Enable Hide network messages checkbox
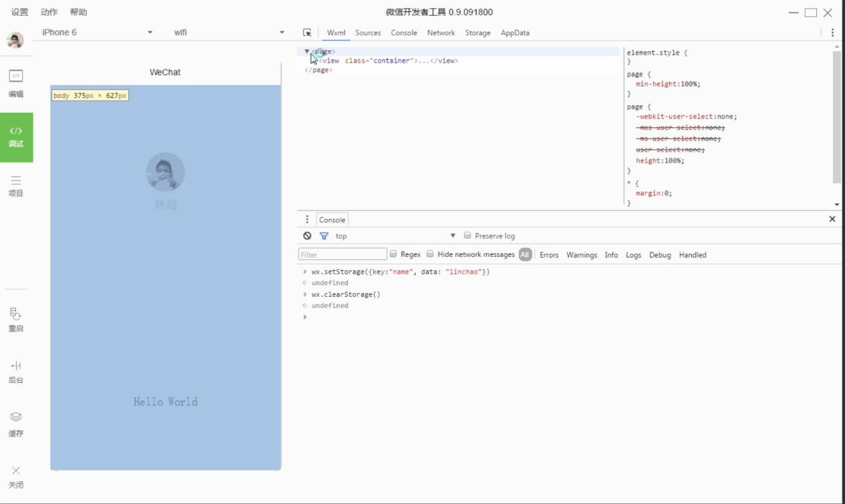 430,254
